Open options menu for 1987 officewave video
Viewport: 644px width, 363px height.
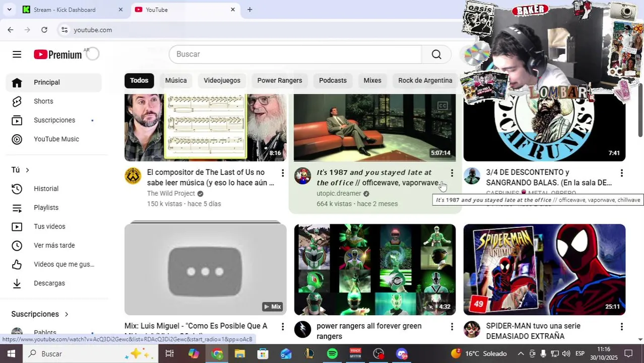[x=452, y=173]
